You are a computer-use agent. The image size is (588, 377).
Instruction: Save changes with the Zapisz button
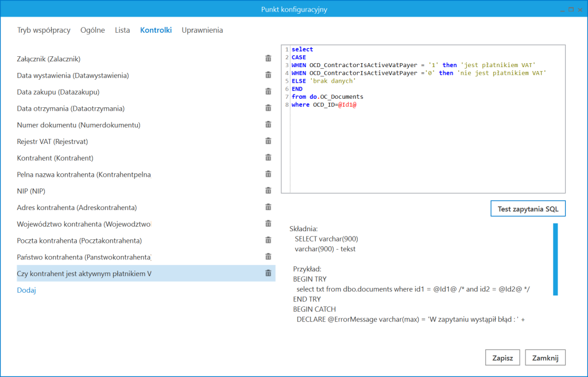point(502,357)
